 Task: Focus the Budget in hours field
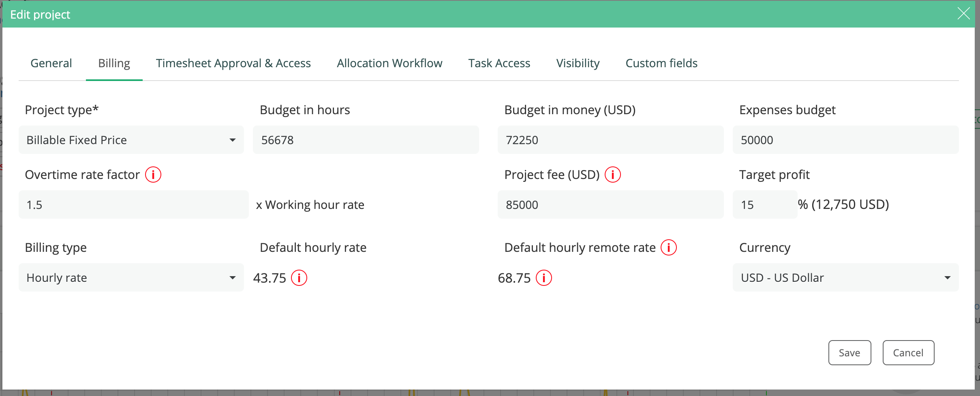pyautogui.click(x=366, y=140)
